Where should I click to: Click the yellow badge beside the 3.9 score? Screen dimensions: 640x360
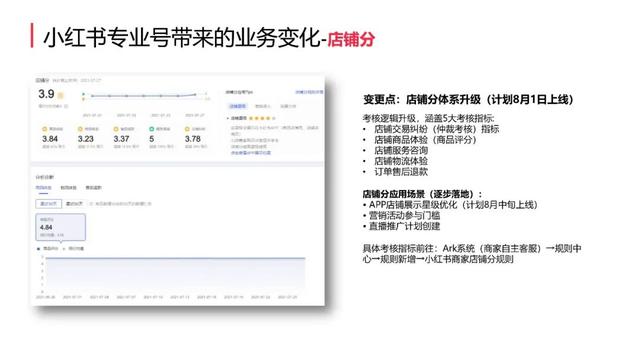[60, 96]
